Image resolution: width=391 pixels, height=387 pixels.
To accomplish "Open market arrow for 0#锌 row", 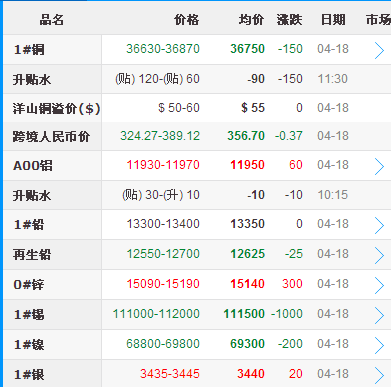I will (x=379, y=286).
